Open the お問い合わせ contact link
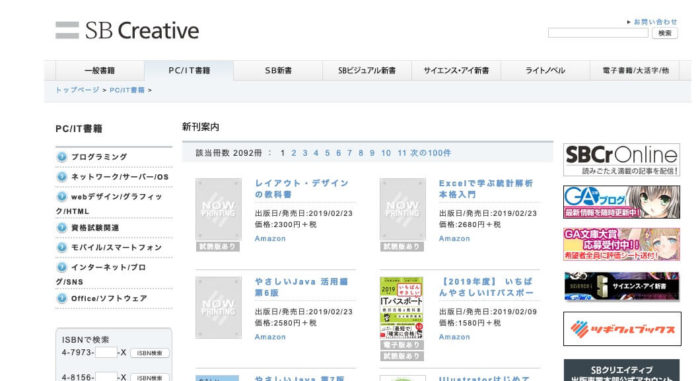 pos(655,21)
